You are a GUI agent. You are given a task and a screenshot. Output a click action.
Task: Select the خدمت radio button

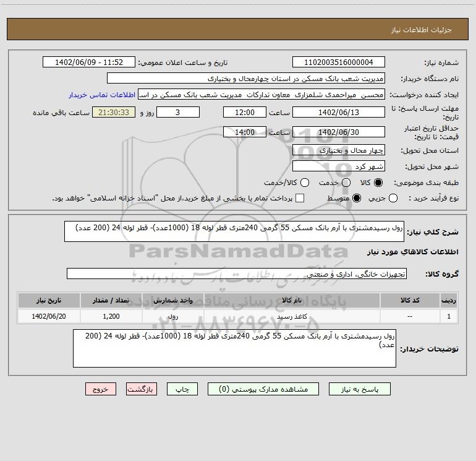pyautogui.click(x=346, y=183)
